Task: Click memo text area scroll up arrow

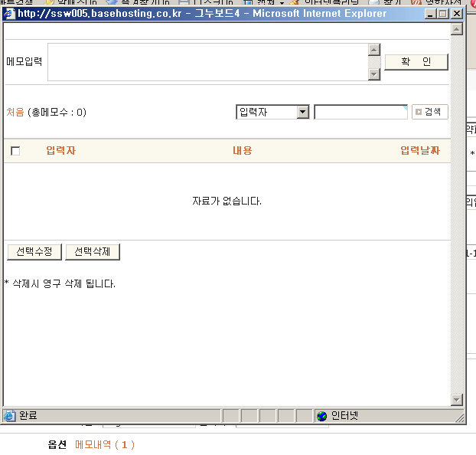Action: pos(374,50)
